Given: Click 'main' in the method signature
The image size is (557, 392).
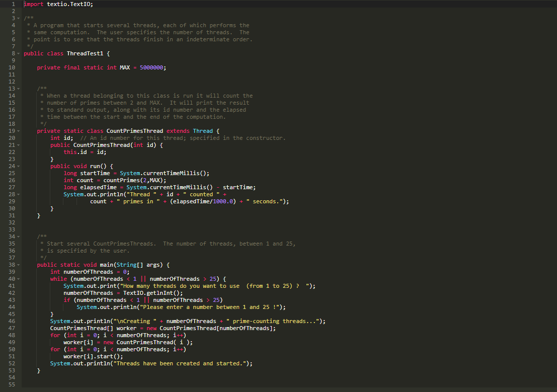Looking at the screenshot, I should coord(107,265).
